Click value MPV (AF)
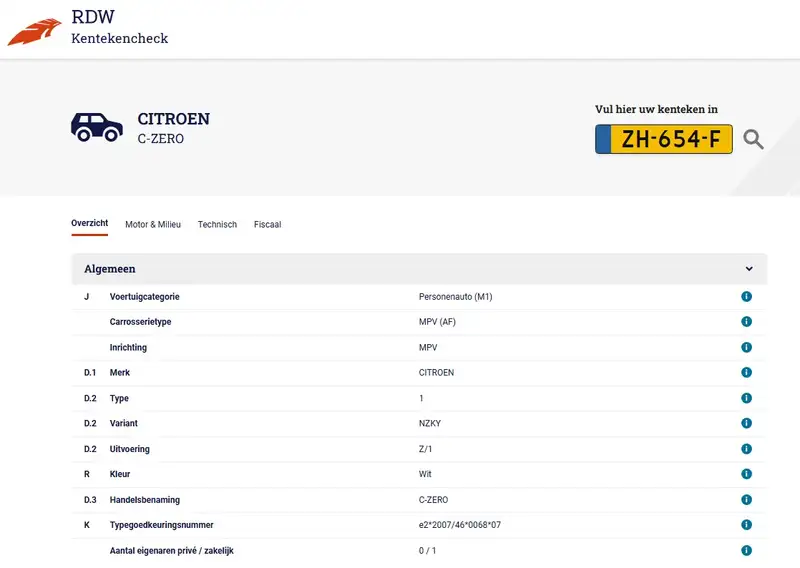 pyautogui.click(x=437, y=322)
